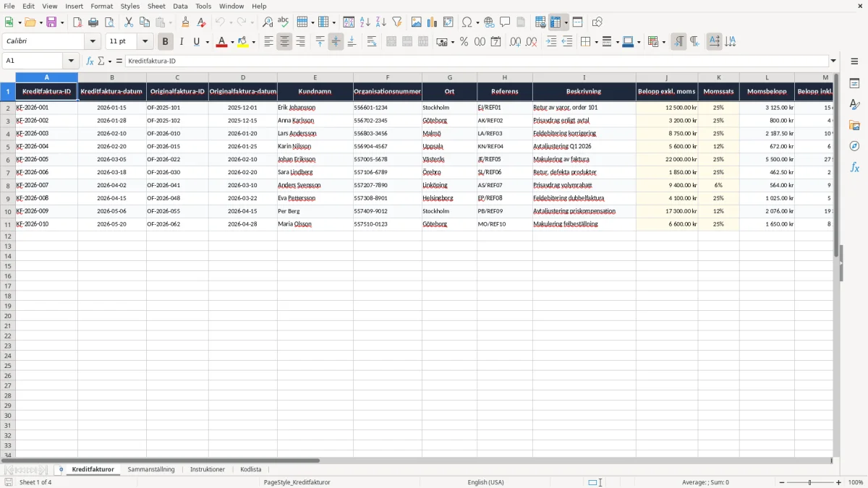Toggle Underline formatting
Viewport: 868px width, 488px height.
(x=196, y=42)
